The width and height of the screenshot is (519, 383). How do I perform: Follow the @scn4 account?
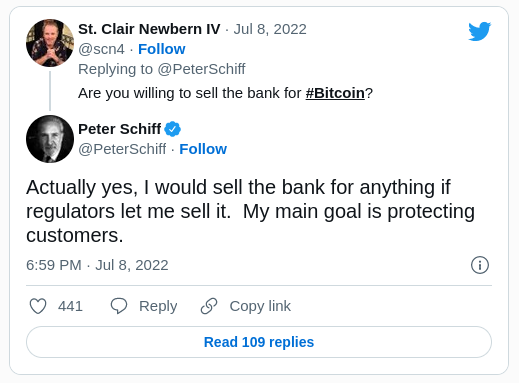click(162, 49)
